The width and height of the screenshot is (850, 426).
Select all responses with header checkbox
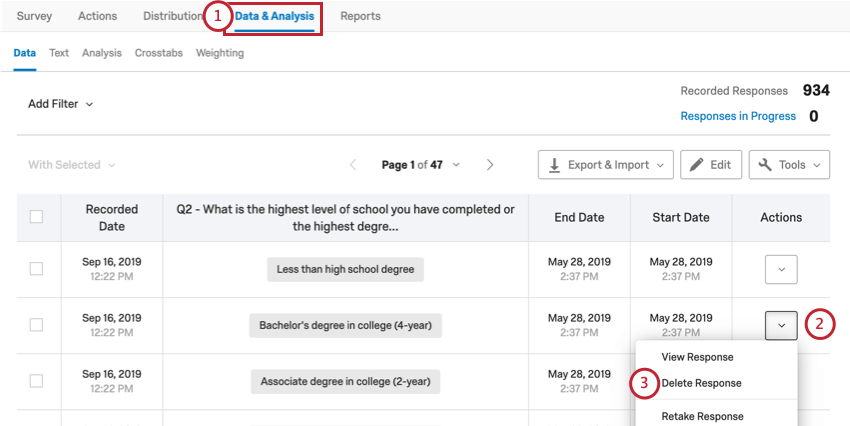[36, 217]
